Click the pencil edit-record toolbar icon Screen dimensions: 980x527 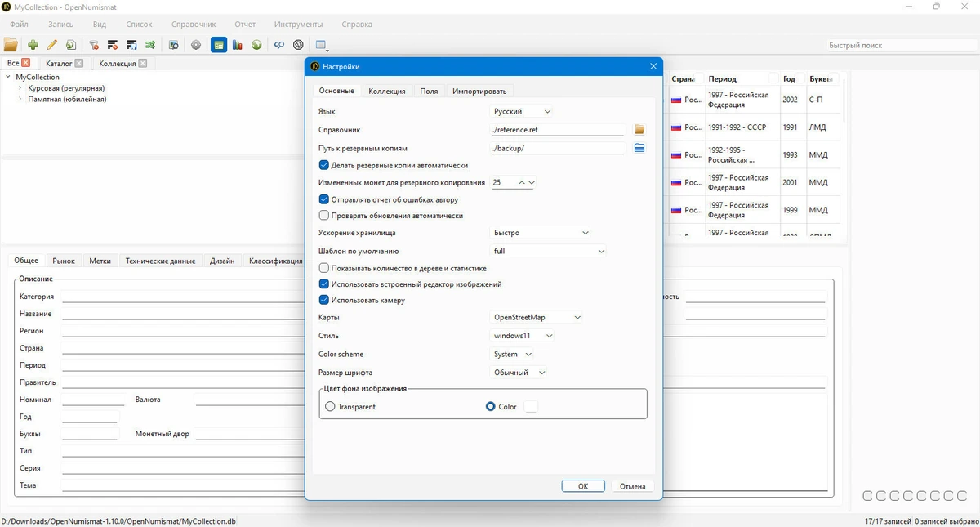tap(52, 45)
